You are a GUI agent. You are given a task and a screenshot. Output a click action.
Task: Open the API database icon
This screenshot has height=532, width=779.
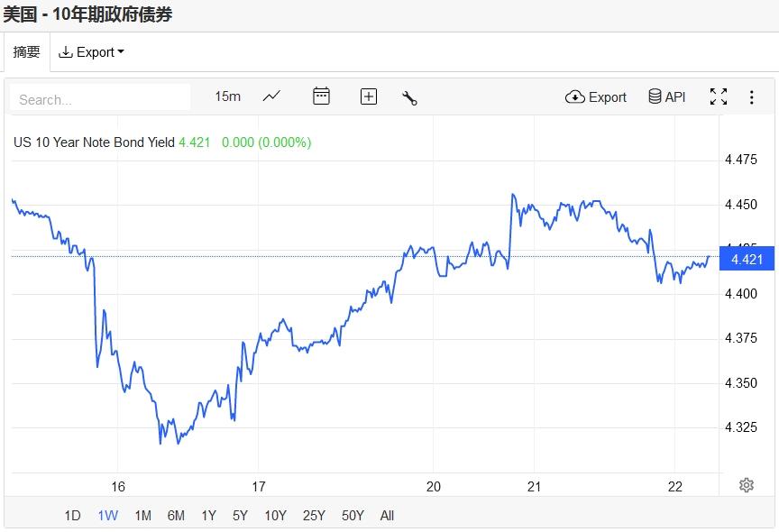[x=667, y=97]
